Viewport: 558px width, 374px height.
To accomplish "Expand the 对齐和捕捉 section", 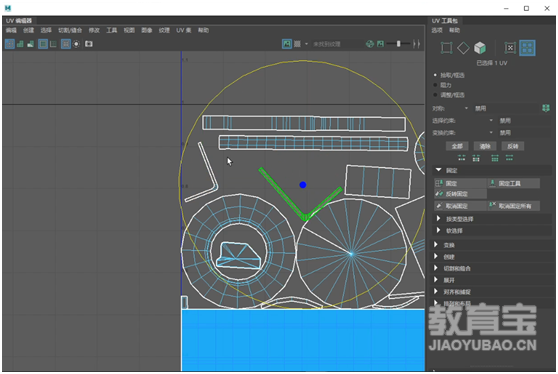I will coord(436,291).
